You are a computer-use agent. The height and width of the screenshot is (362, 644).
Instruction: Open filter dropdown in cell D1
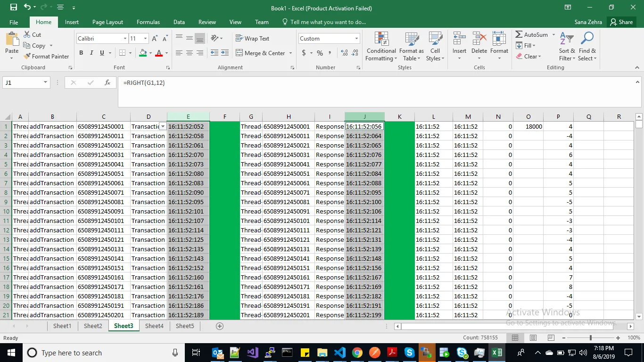tap(163, 126)
